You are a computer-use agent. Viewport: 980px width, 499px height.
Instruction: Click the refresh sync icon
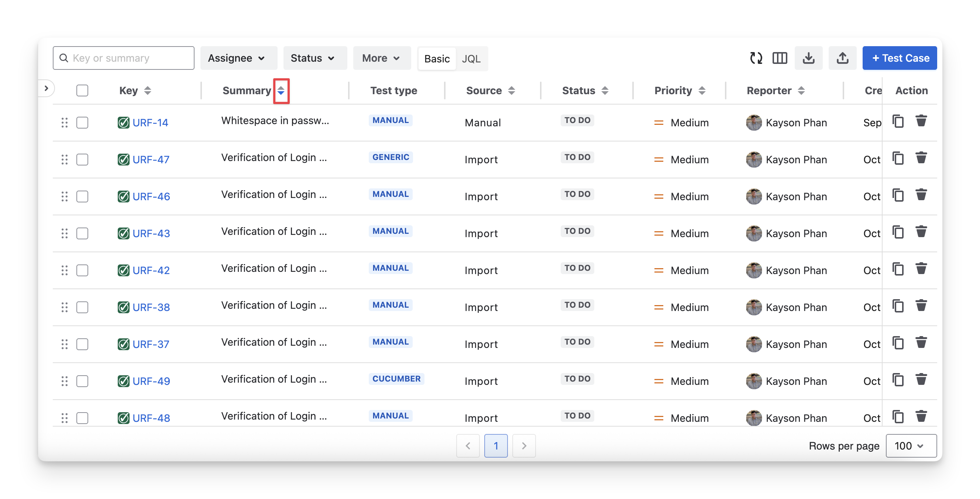point(756,58)
